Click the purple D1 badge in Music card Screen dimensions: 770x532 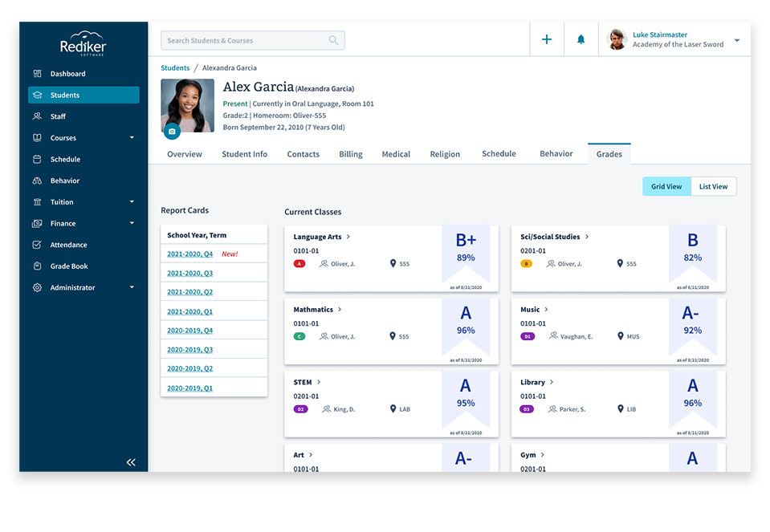528,336
